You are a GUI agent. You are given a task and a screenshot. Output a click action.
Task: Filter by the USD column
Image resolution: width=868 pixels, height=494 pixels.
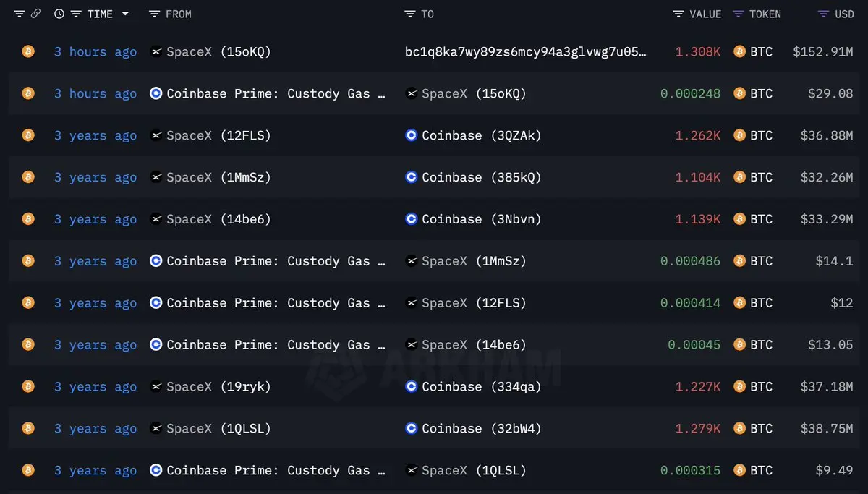pyautogui.click(x=823, y=14)
